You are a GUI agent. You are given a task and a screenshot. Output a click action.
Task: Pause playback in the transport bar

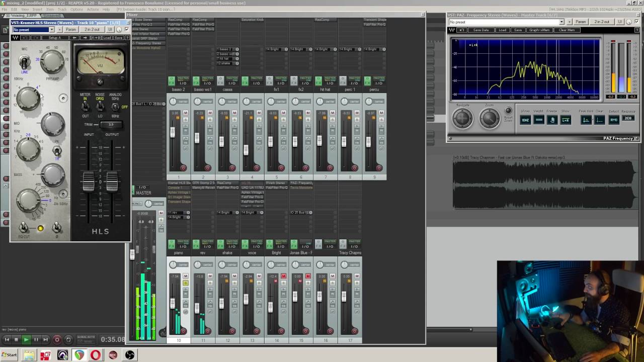pyautogui.click(x=36, y=340)
